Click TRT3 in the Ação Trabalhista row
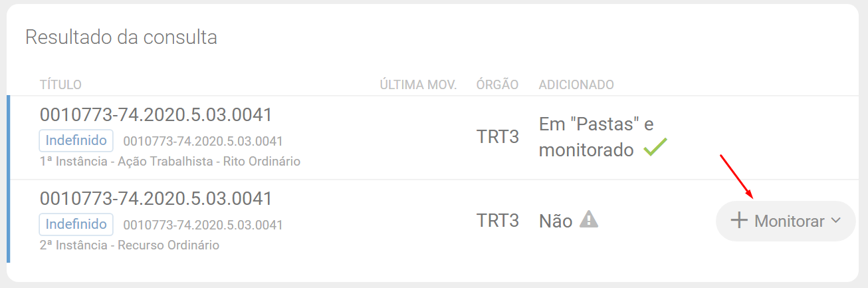Image resolution: width=868 pixels, height=288 pixels. (497, 137)
